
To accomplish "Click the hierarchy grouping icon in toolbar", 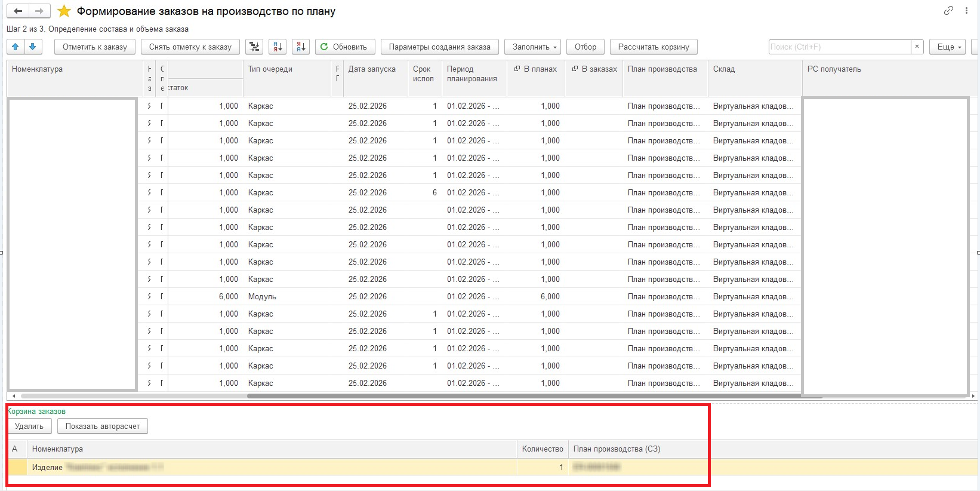I will click(254, 47).
